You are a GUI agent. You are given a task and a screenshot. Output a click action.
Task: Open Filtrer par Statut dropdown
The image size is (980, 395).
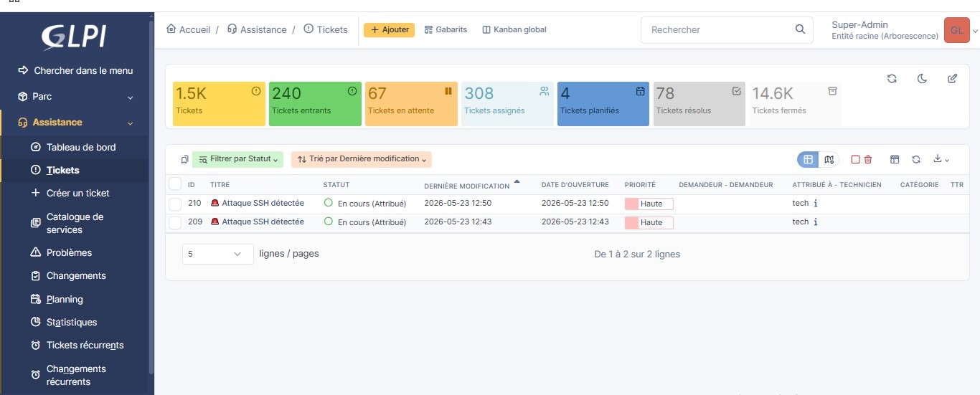point(238,159)
